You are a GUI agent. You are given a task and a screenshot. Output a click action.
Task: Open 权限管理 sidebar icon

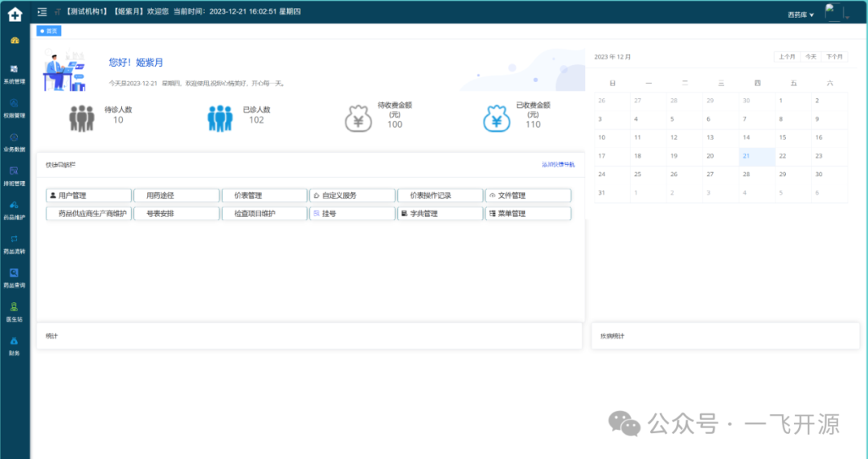[14, 108]
